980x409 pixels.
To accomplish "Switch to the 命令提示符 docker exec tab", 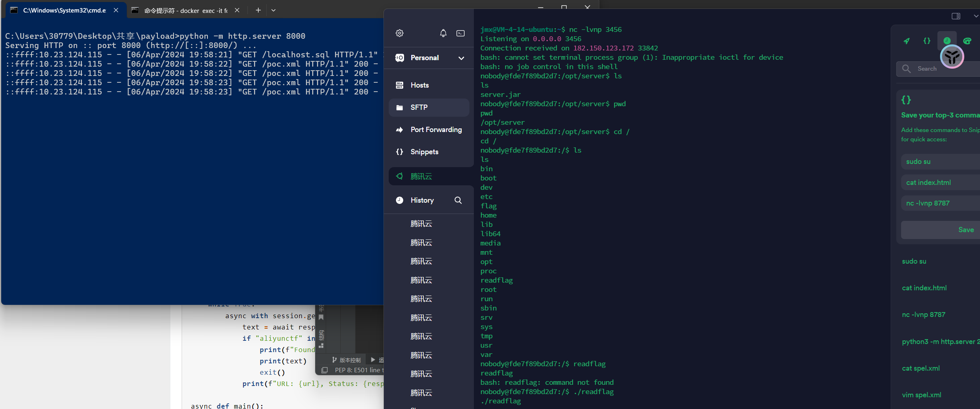I will 185,10.
